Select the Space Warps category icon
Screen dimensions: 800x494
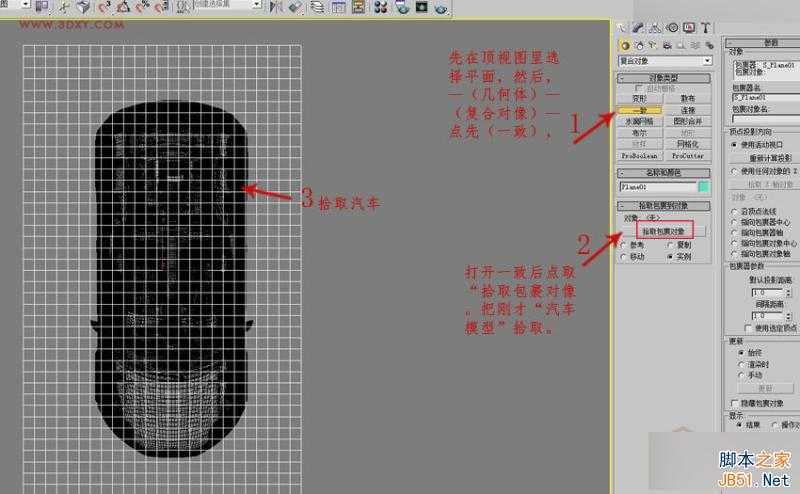click(x=695, y=45)
